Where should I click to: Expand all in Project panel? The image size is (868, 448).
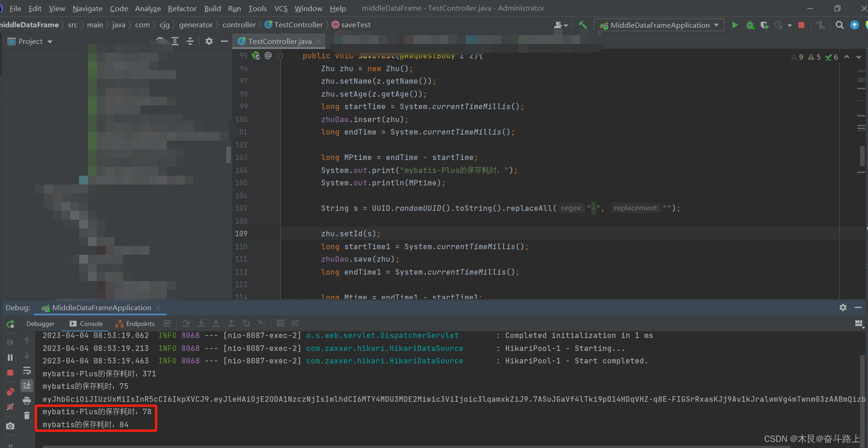point(175,41)
